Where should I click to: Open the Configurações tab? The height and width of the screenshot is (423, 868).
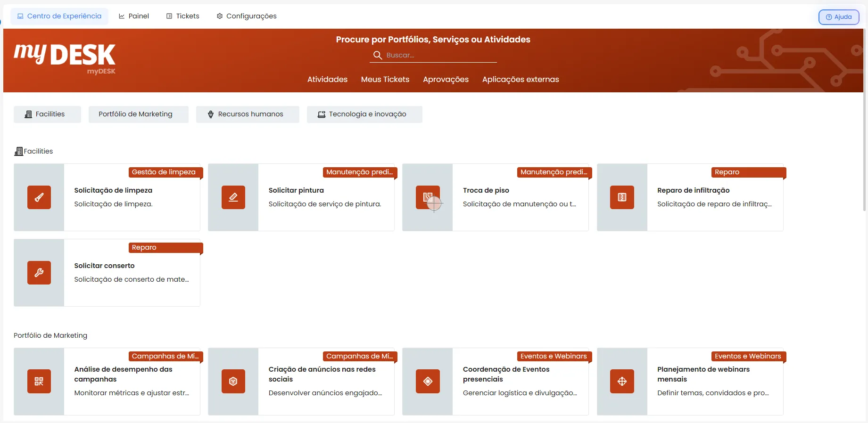[247, 16]
